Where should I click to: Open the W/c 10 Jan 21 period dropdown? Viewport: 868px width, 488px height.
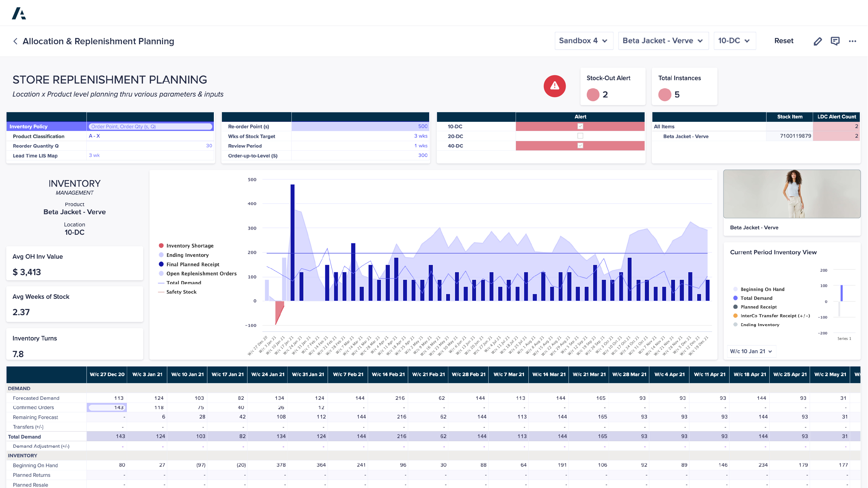pos(751,351)
